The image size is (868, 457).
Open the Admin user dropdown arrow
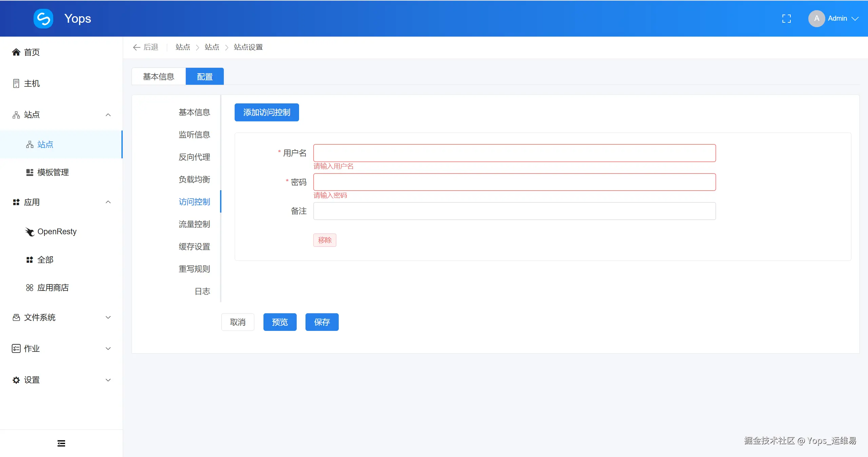(855, 19)
